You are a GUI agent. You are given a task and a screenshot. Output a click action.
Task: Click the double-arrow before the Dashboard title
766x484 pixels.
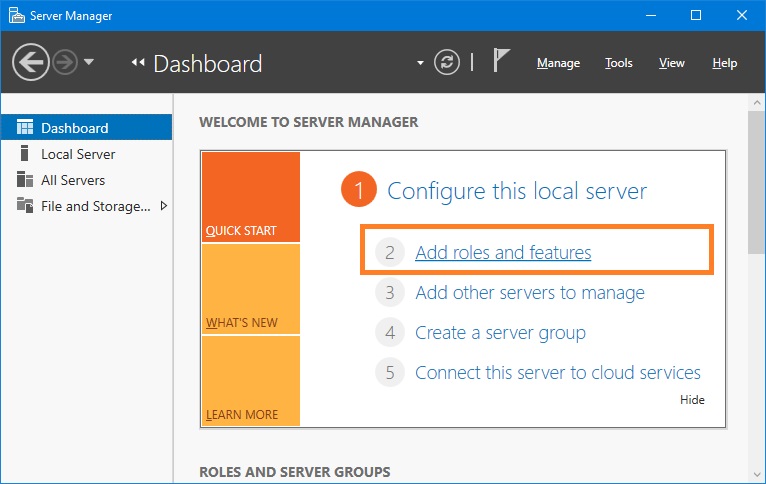pyautogui.click(x=138, y=63)
